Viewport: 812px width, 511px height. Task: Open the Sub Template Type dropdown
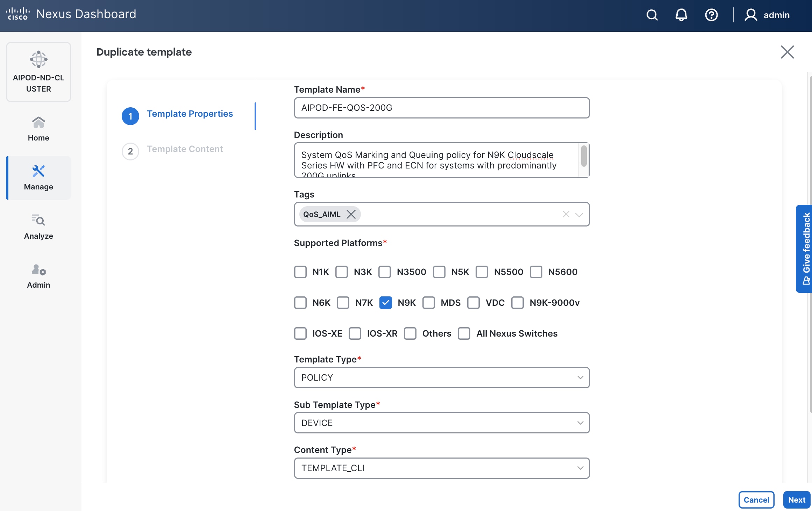(x=580, y=423)
